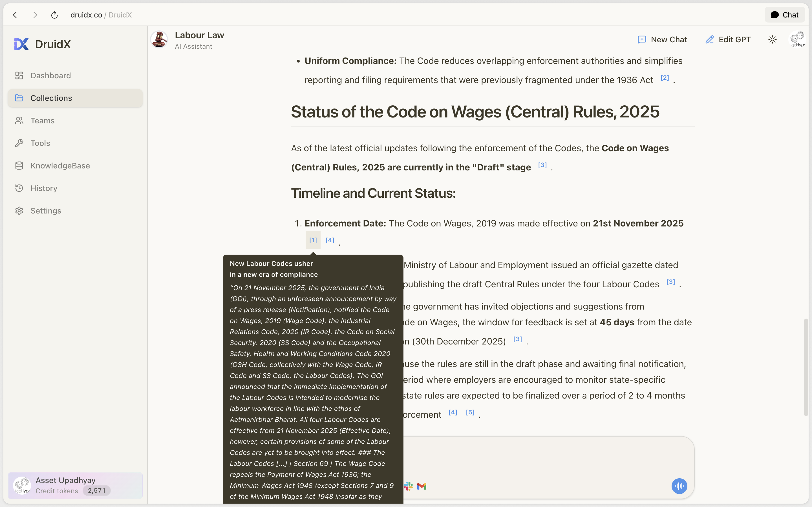Click the vertical scrollbar thumb
The height and width of the screenshot is (507, 812).
(x=806, y=367)
